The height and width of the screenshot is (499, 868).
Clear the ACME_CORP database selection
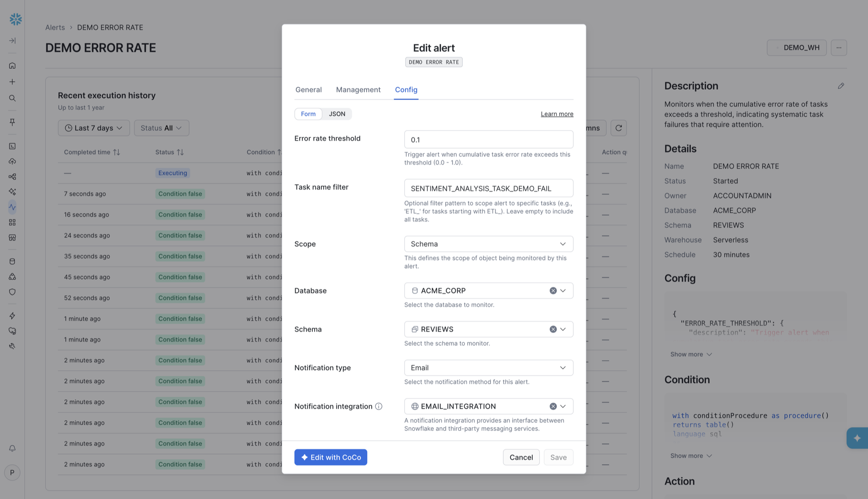pyautogui.click(x=553, y=291)
